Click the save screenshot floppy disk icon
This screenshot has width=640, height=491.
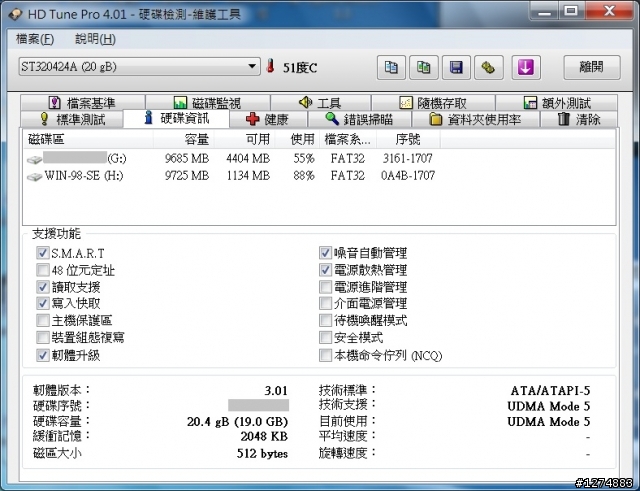456,67
